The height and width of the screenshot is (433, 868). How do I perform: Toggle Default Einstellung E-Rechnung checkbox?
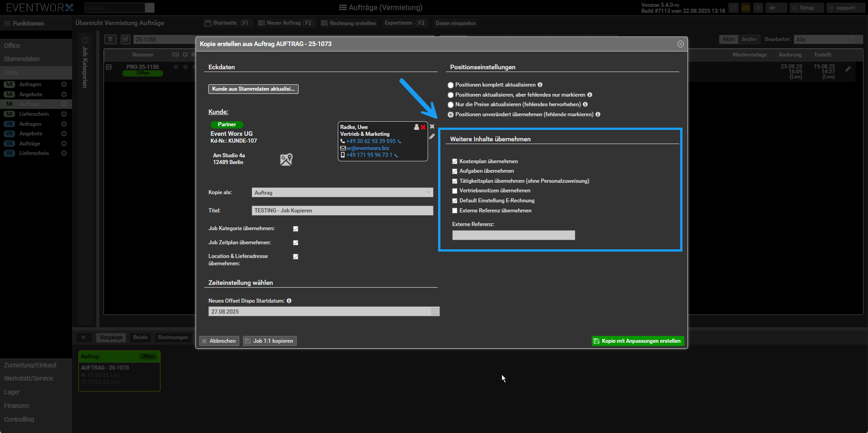(x=455, y=201)
